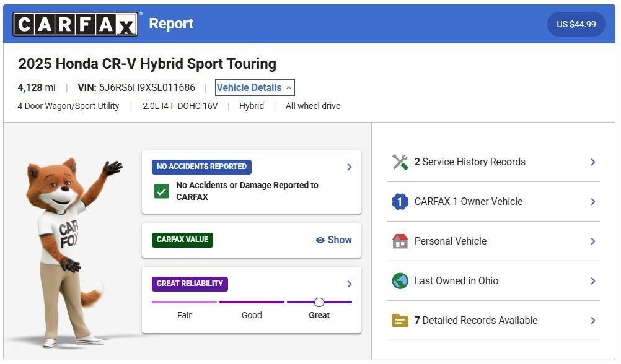This screenshot has height=364, width=621.
Task: Click the 2025 Honda CR-V Hybrid title
Action: point(148,64)
